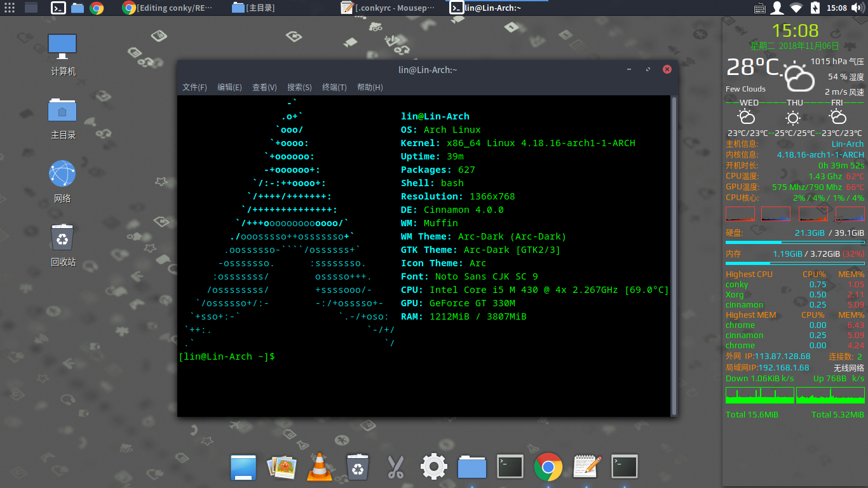Screen dimensions: 868x488
Task: Launch the scissors screenshot tool in the dock
Action: point(395,468)
